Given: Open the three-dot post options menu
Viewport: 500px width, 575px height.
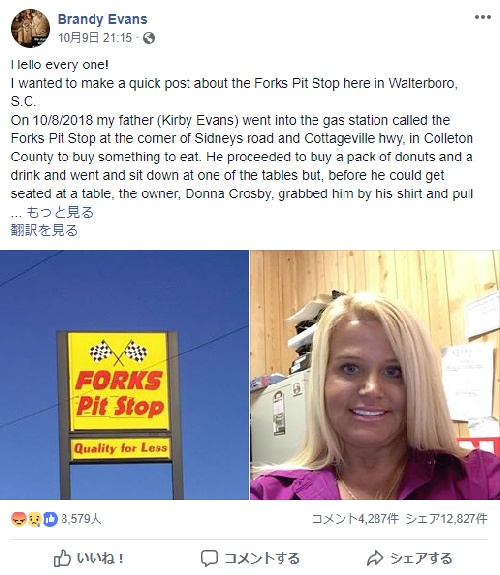Looking at the screenshot, I should (x=482, y=17).
